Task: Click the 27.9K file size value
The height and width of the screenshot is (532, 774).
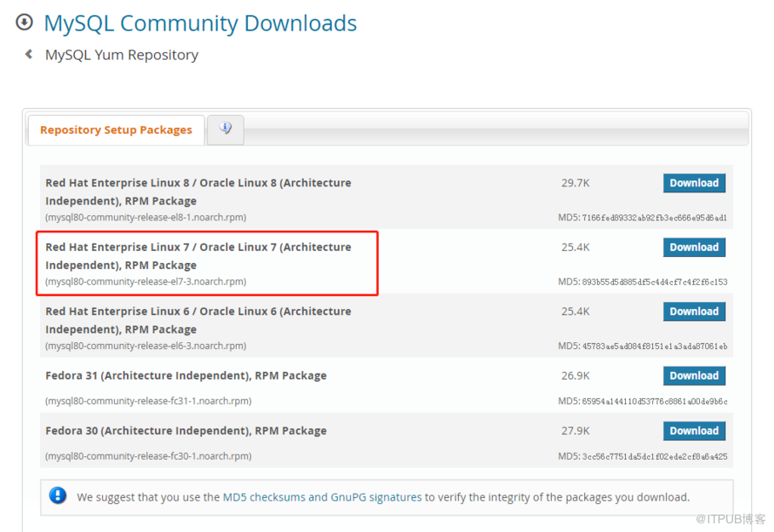Action: coord(575,431)
